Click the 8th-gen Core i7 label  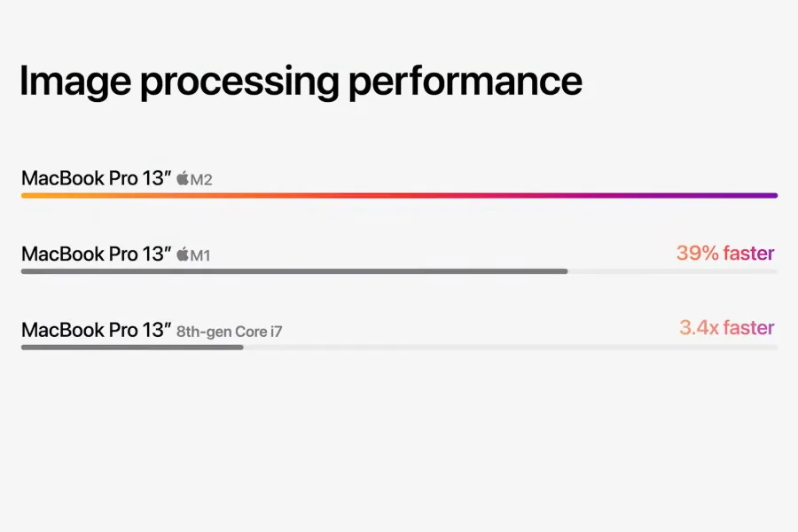coord(229,332)
